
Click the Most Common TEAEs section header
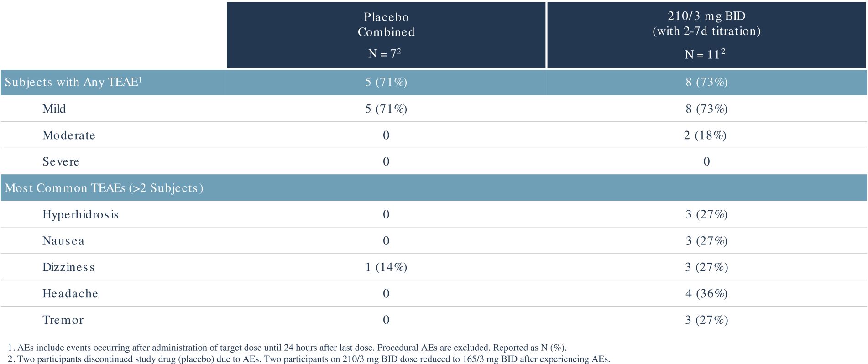pos(104,188)
